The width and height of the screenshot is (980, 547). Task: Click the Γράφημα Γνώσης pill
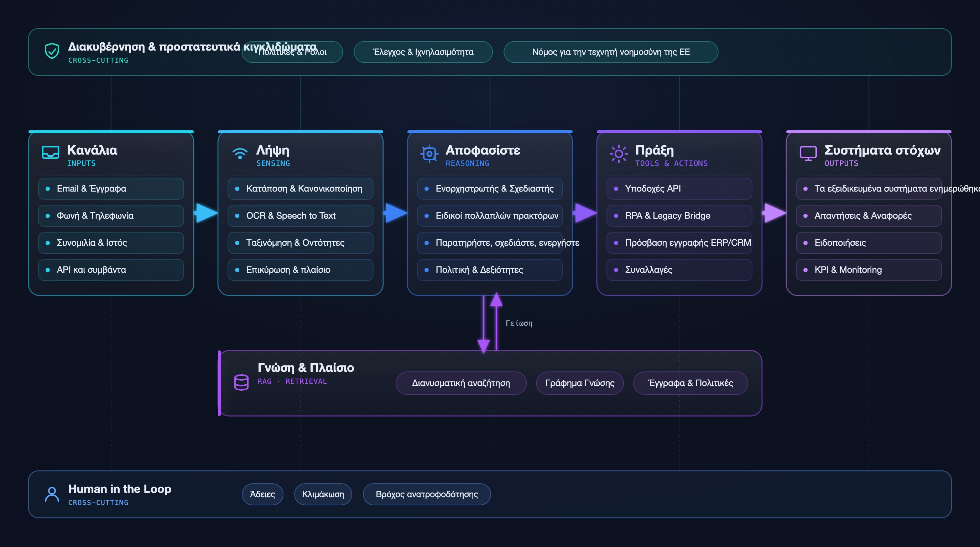pos(579,383)
